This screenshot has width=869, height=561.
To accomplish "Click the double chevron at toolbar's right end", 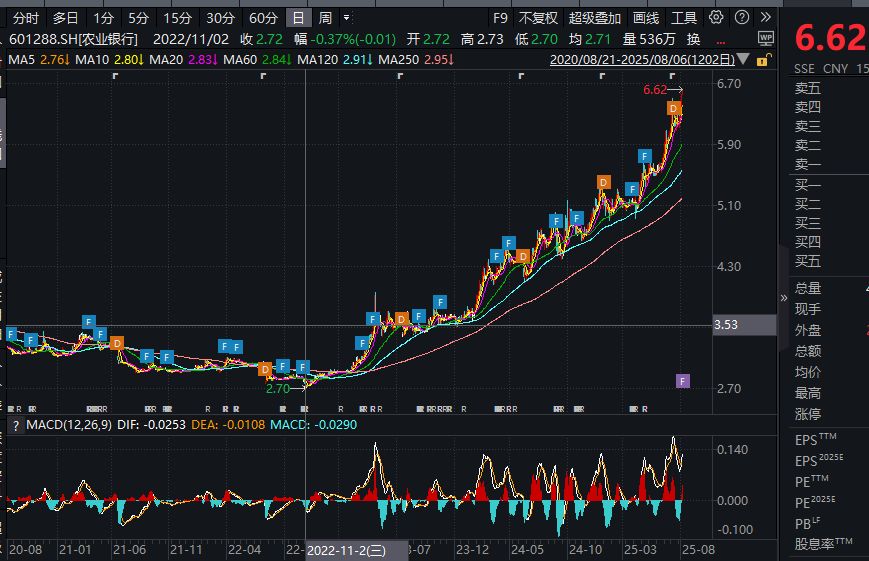I will coord(765,18).
